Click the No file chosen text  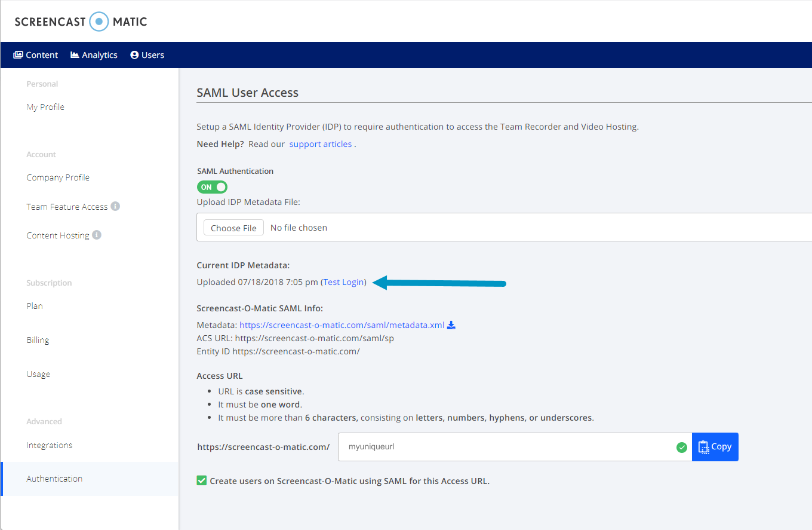pos(299,228)
